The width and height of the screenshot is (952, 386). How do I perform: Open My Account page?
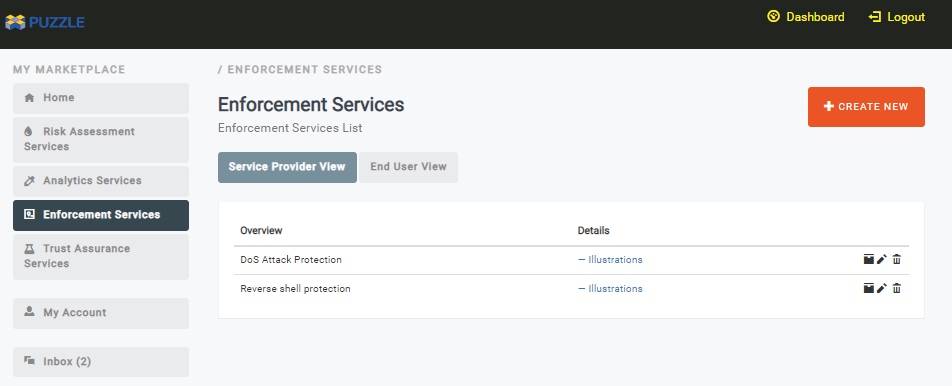pyautogui.click(x=101, y=313)
